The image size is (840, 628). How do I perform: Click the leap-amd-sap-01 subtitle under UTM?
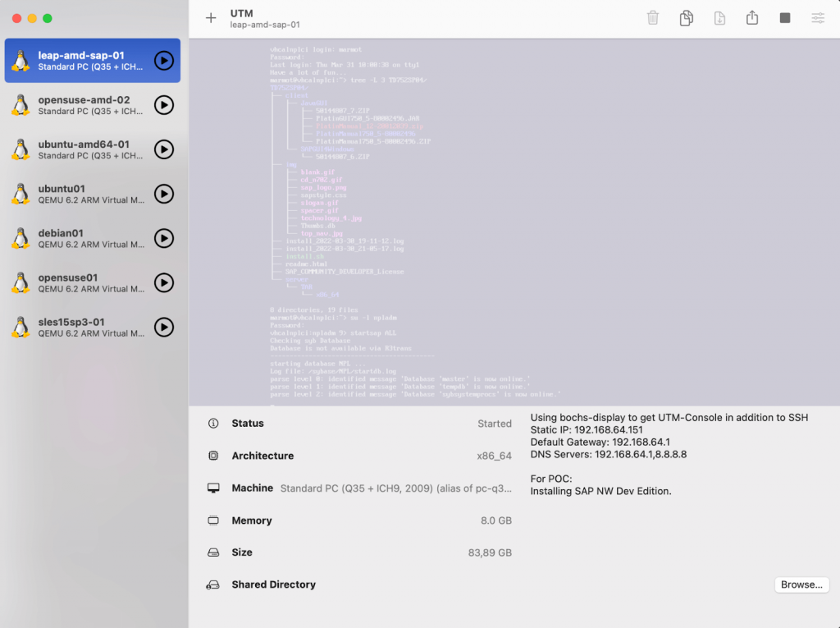point(265,25)
